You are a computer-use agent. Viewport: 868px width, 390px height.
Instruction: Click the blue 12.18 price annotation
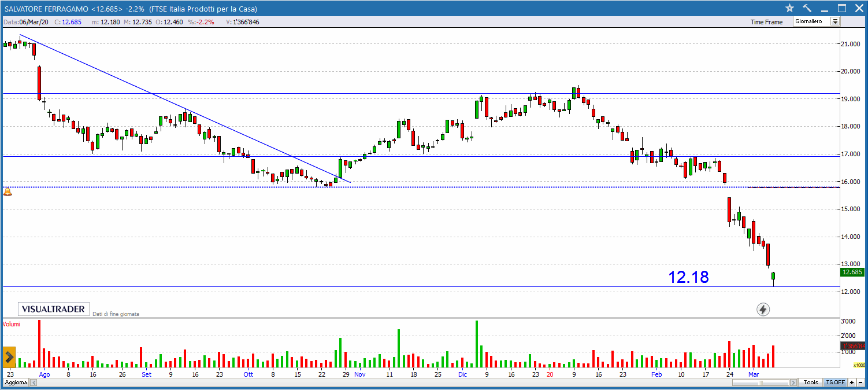pyautogui.click(x=688, y=277)
